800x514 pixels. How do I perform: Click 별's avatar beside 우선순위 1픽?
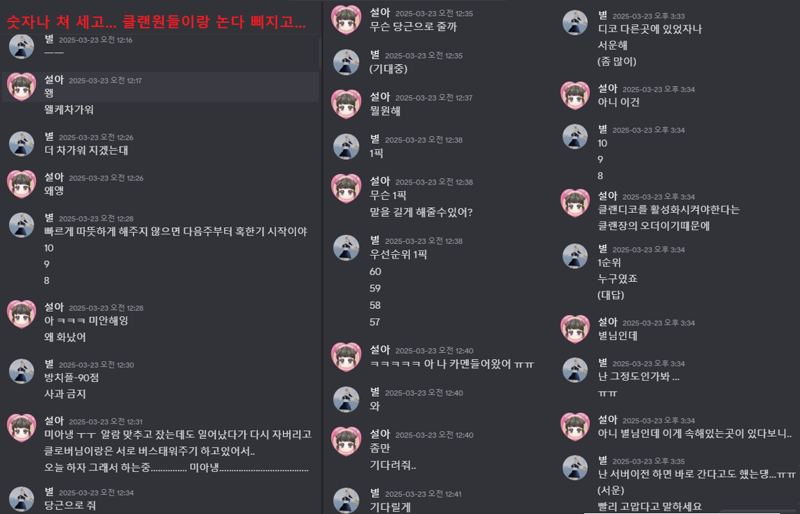point(346,248)
